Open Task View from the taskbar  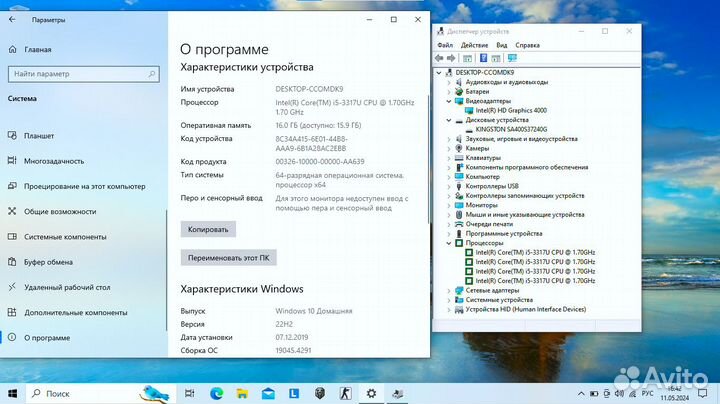pos(189,393)
